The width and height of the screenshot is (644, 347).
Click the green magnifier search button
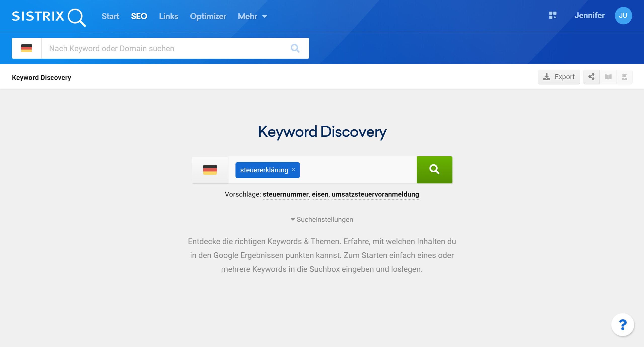(434, 170)
